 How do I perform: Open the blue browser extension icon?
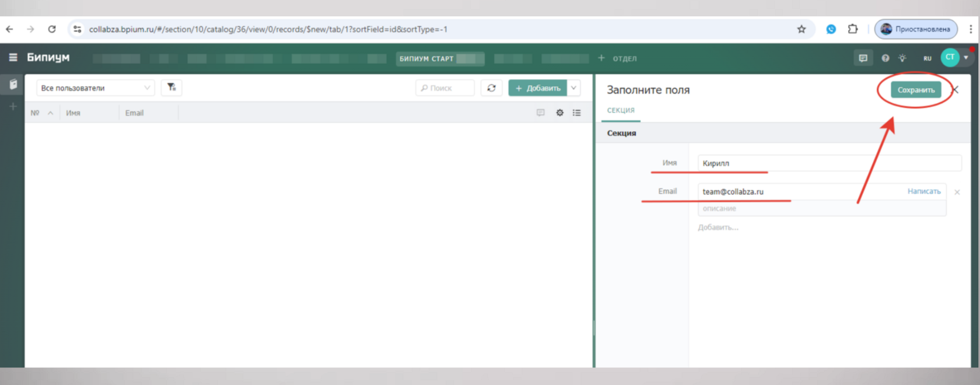[831, 29]
